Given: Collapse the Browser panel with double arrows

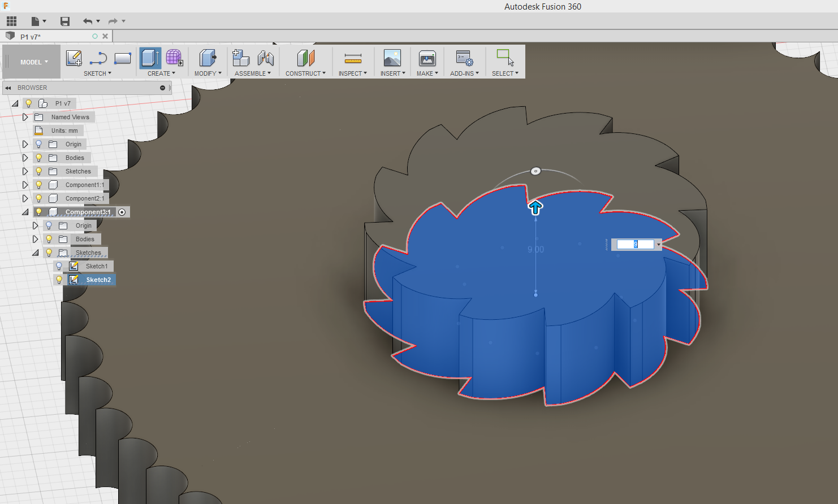Looking at the screenshot, I should 8,88.
